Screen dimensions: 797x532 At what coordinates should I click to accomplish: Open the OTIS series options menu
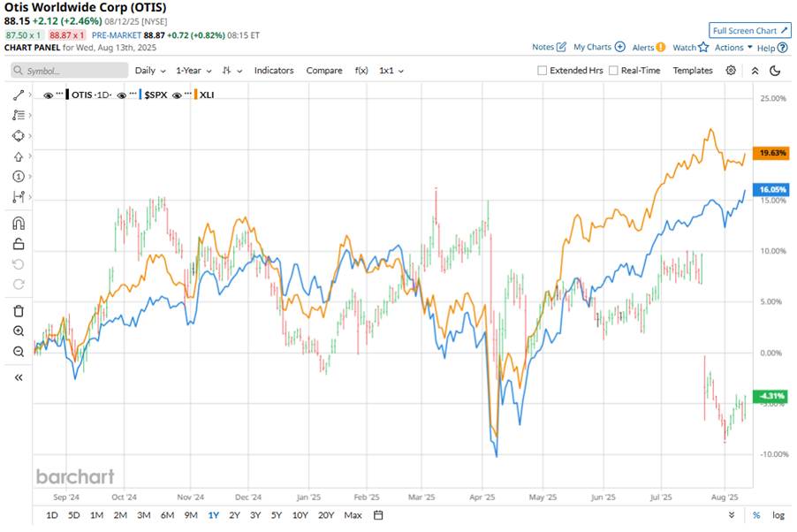pos(59,94)
